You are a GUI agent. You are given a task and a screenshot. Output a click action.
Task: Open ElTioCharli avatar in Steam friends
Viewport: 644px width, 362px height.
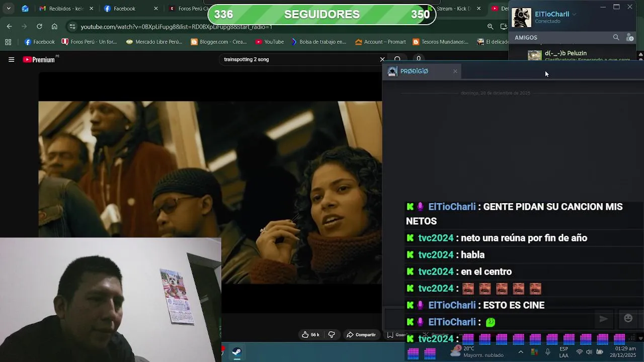tap(521, 18)
